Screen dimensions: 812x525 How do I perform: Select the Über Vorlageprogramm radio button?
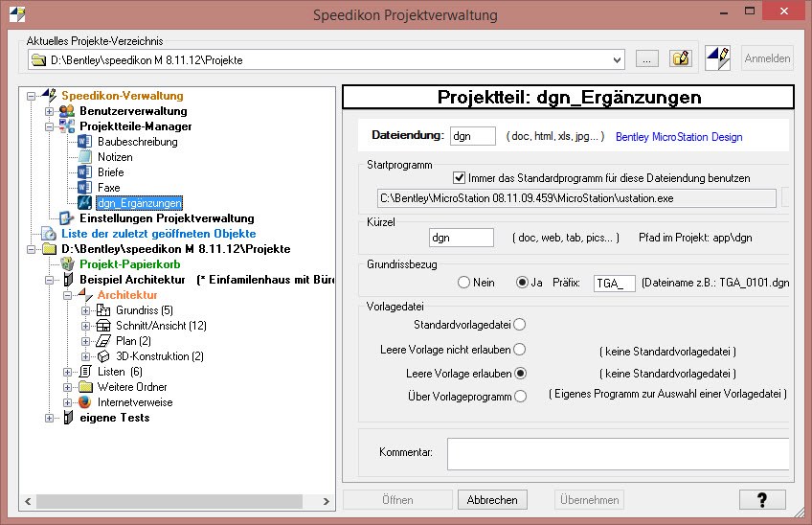point(521,397)
